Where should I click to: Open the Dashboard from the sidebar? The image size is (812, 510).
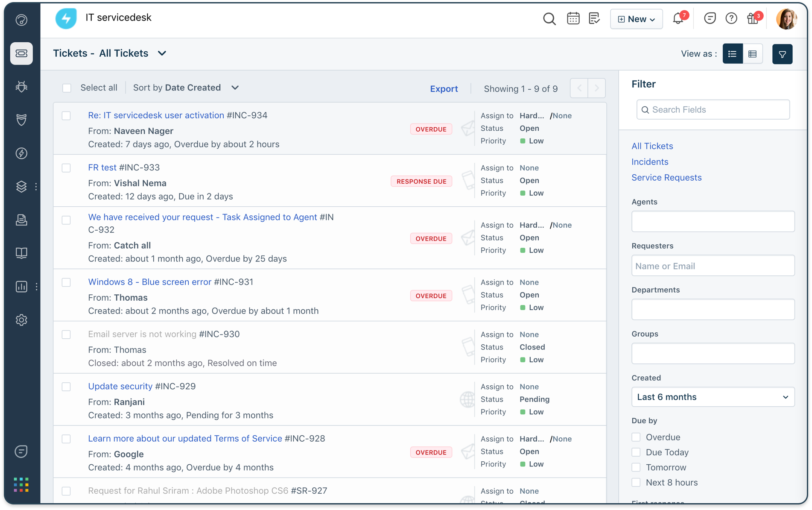click(x=21, y=20)
